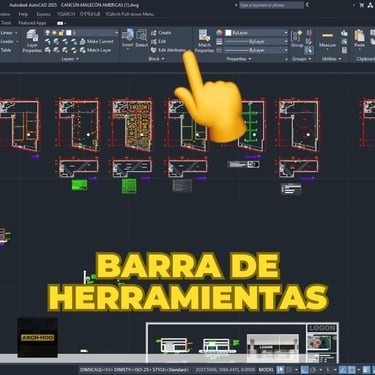Click the Autodesk App Store cart icon
375x375 pixels.
(362, 5)
